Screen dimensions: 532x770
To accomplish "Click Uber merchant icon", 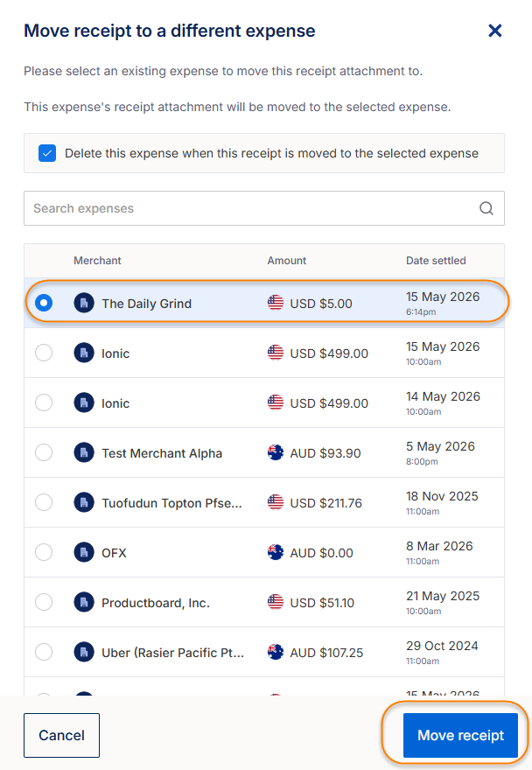I will pos(84,652).
